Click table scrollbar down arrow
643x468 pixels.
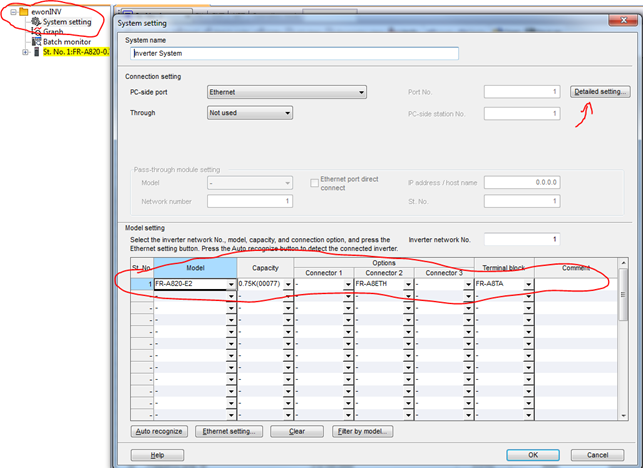623,415
